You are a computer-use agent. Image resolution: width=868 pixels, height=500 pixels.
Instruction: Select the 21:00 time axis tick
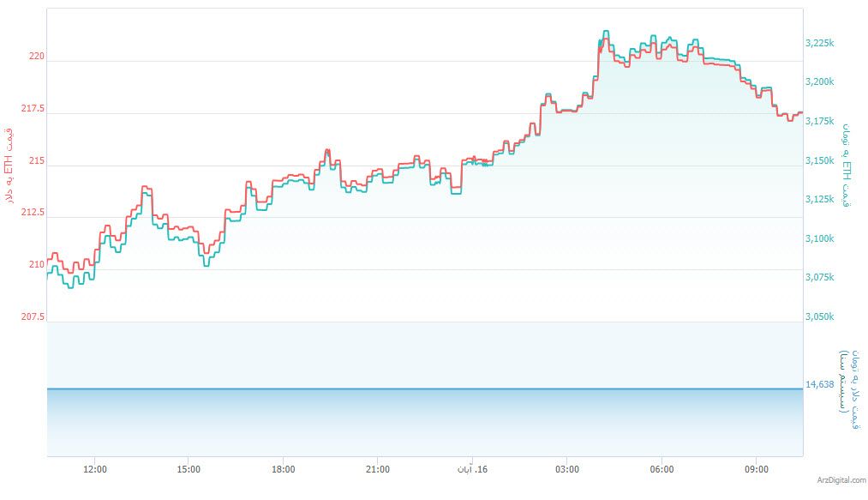pyautogui.click(x=378, y=469)
